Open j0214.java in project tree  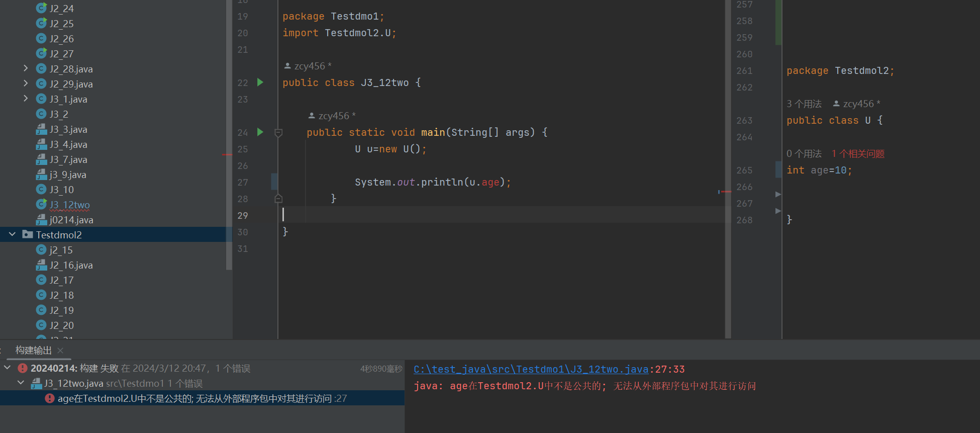pos(71,220)
